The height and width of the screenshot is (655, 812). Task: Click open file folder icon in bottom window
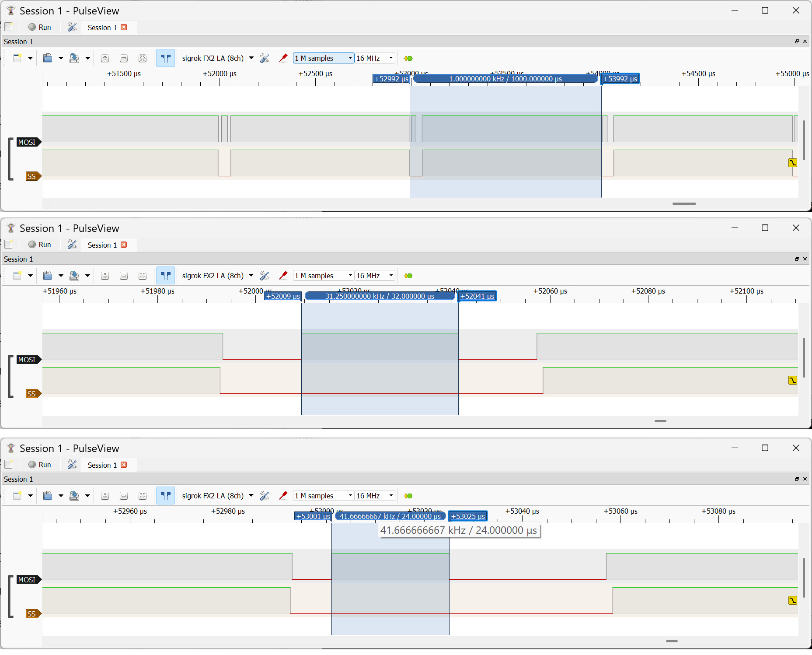pyautogui.click(x=48, y=496)
